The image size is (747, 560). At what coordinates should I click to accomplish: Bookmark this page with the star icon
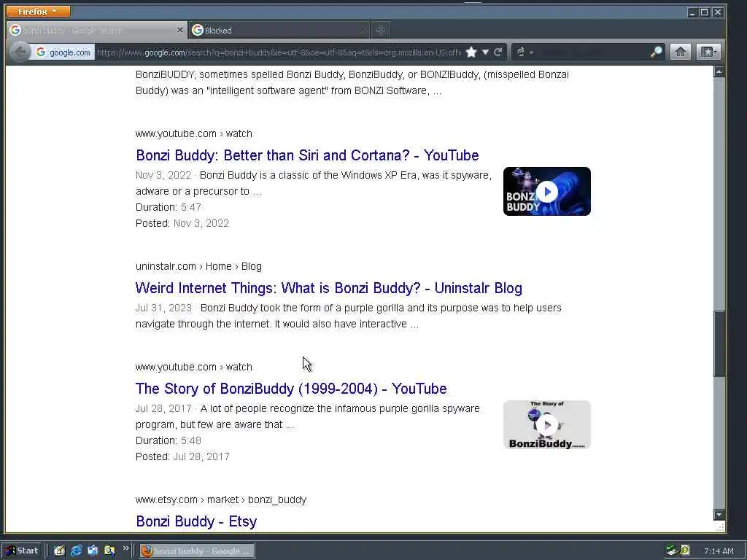471,52
